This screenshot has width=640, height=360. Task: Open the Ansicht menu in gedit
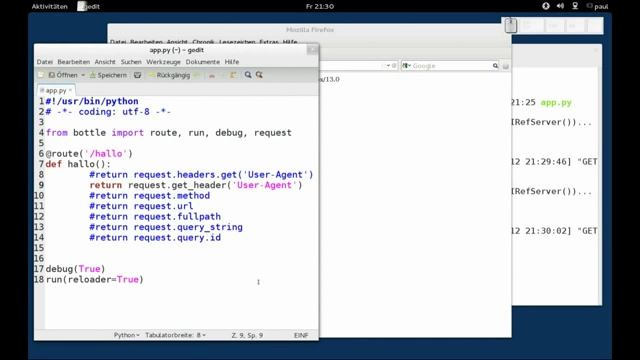click(x=105, y=62)
